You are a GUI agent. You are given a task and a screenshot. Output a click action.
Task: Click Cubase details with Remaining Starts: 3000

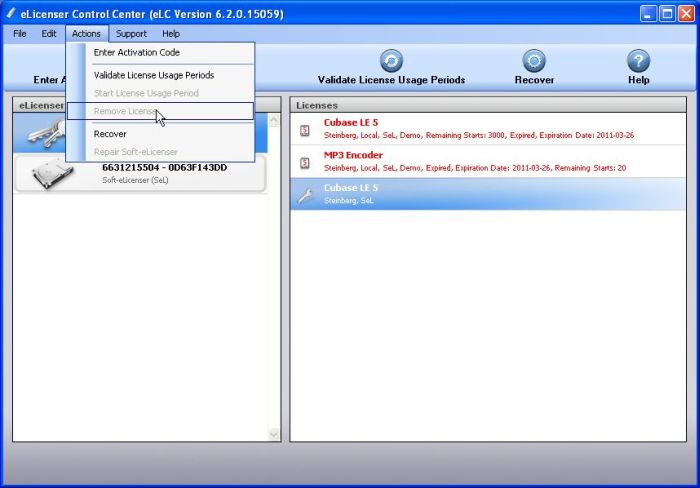coord(479,135)
